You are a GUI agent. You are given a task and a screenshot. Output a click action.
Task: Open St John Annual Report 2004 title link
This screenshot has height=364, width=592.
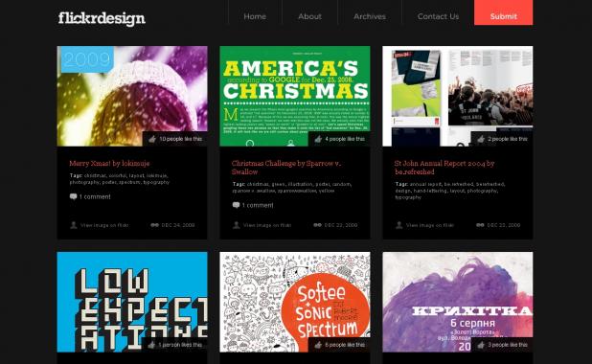tap(444, 168)
